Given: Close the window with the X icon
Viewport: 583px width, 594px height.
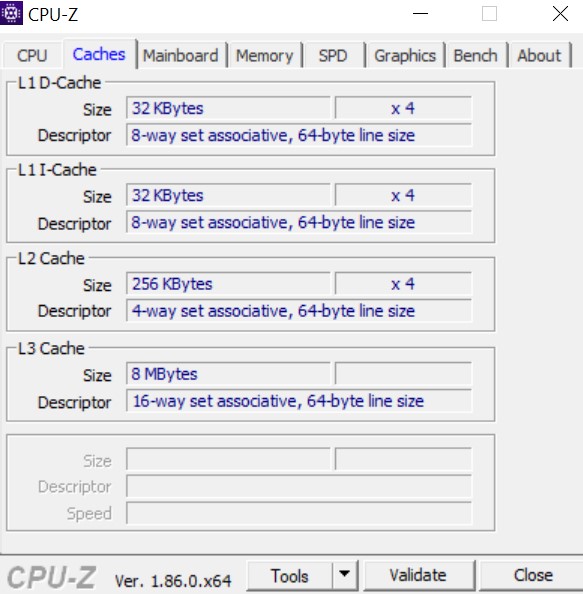Looking at the screenshot, I should [560, 14].
